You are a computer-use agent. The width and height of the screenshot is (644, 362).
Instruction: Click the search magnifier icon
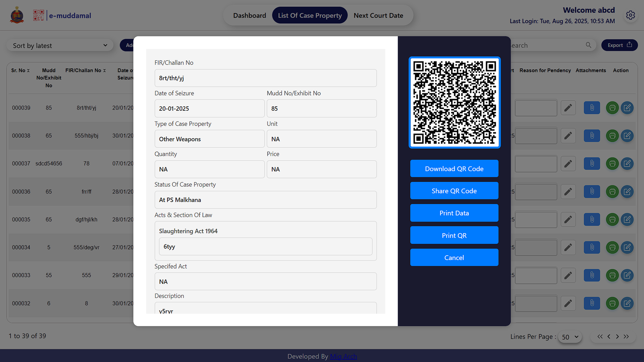pos(588,45)
